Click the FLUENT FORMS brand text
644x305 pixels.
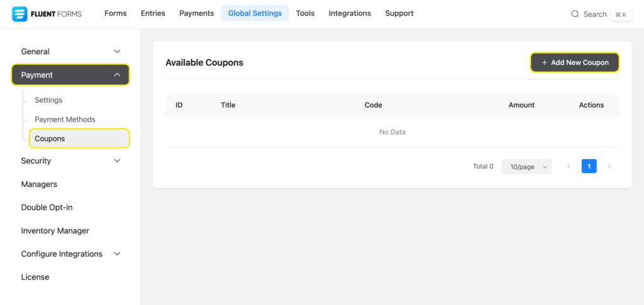coord(56,14)
